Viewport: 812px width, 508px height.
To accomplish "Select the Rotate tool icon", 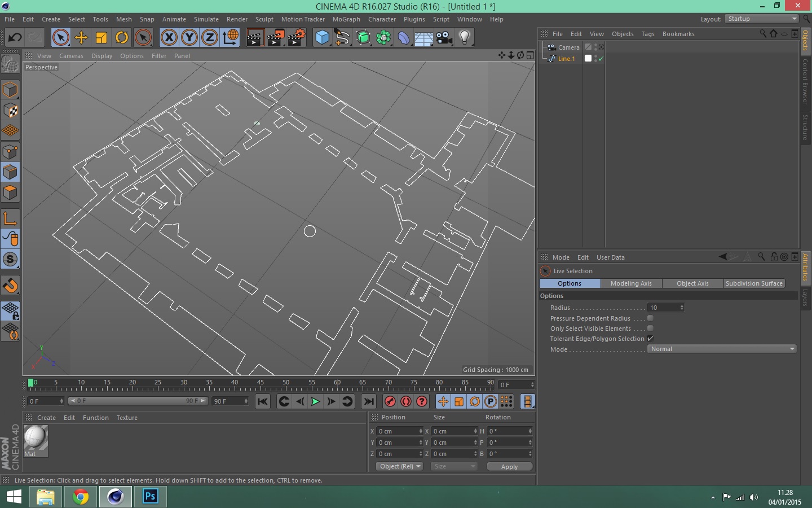I will [122, 38].
